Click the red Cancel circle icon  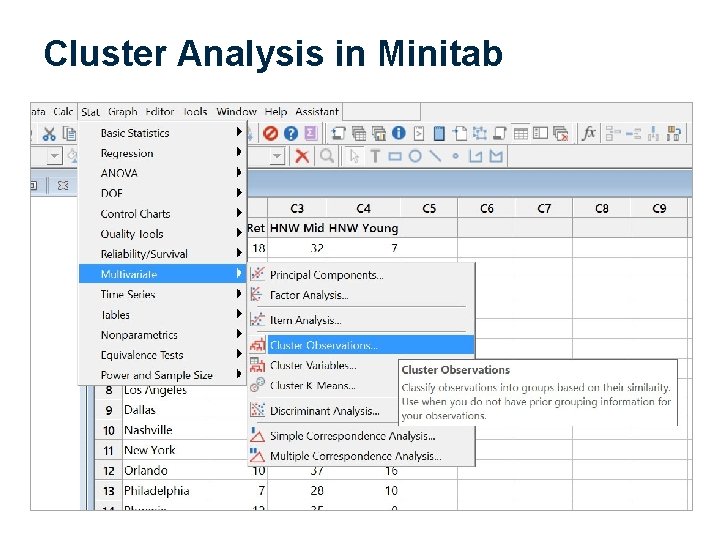point(270,134)
